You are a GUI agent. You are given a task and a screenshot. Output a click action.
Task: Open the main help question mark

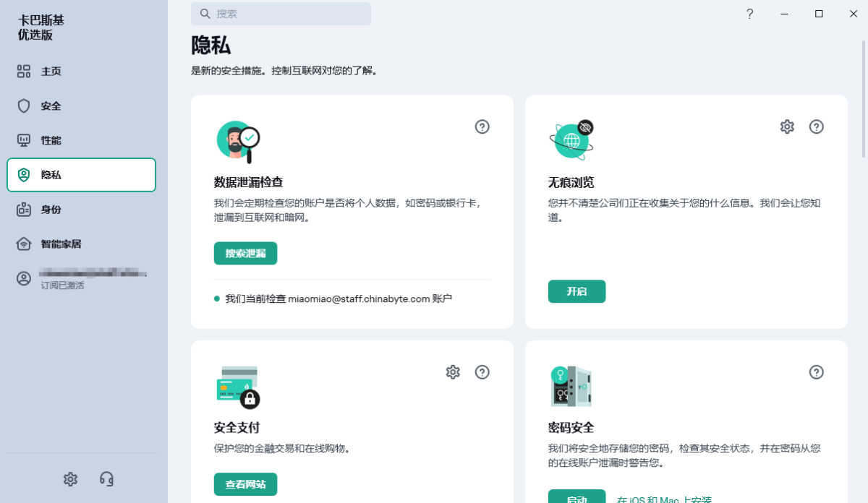click(x=749, y=13)
